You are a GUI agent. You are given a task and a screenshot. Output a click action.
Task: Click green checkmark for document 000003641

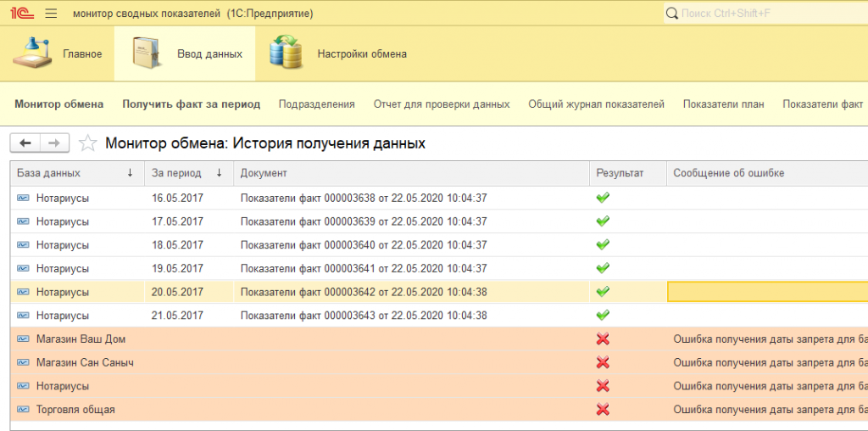pos(603,268)
